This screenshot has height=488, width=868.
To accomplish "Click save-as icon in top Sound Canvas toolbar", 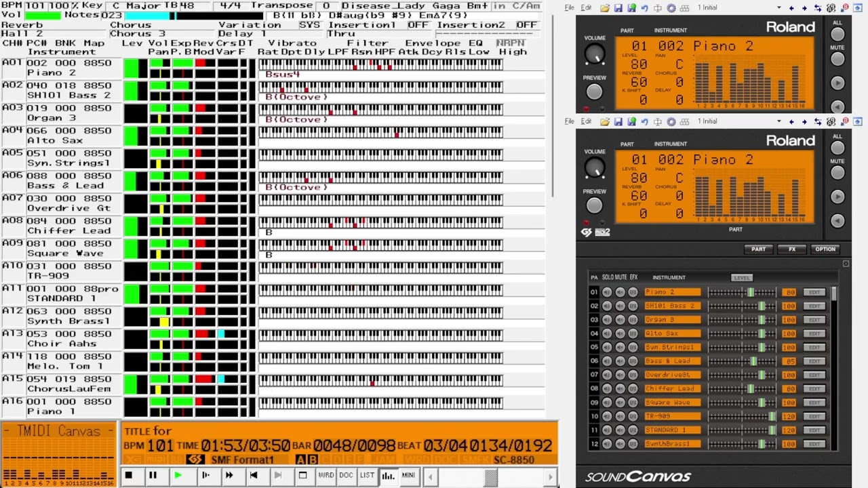I will (631, 8).
